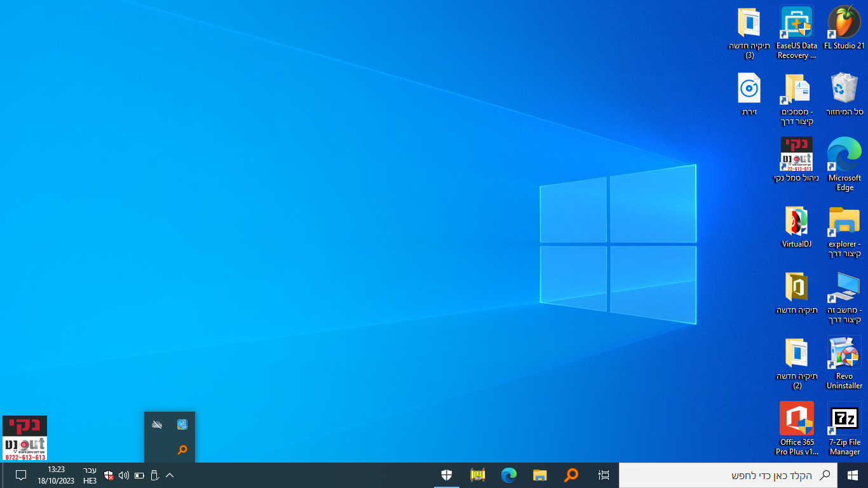Select the folder תיקיה חדשה (2)
This screenshot has width=868, height=488.
tap(797, 363)
